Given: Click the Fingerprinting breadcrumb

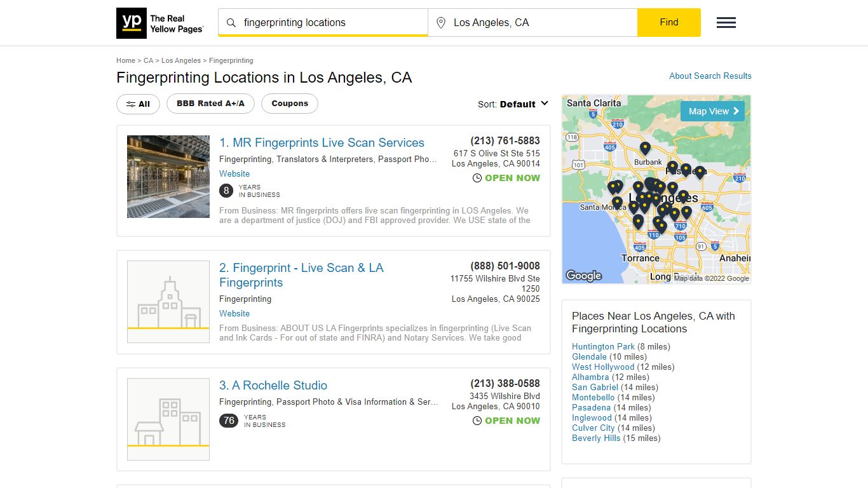Looking at the screenshot, I should coord(231,60).
